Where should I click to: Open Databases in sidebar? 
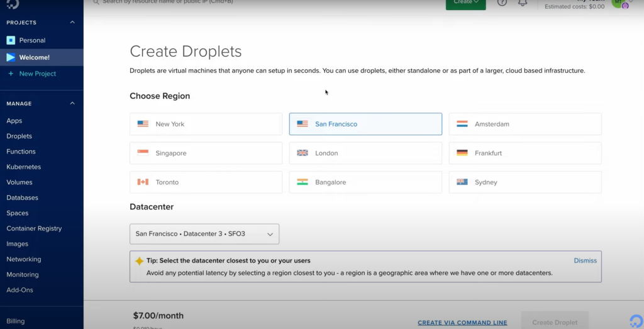22,198
